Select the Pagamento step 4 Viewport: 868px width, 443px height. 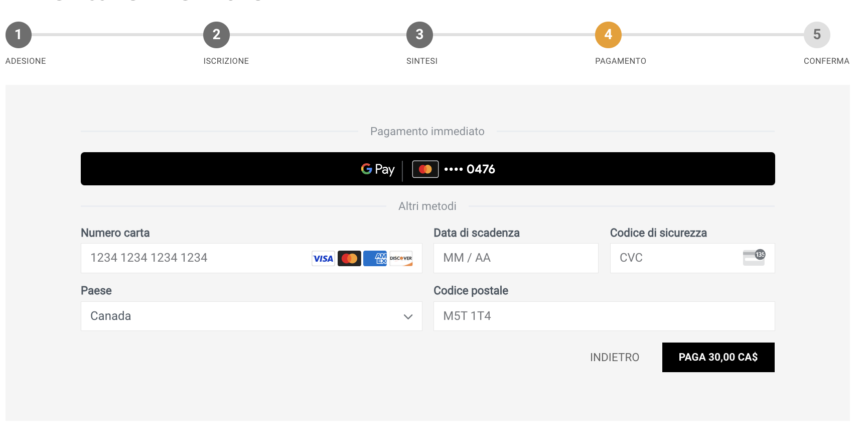608,35
